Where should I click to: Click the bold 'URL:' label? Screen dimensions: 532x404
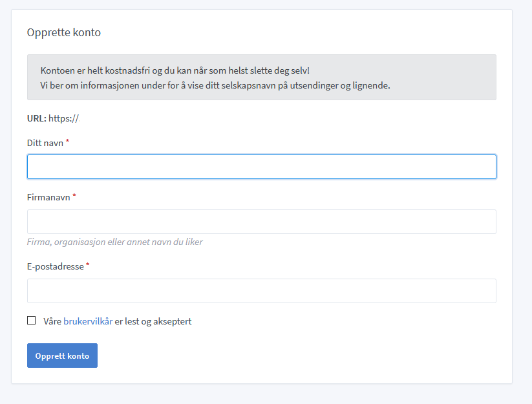37,118
